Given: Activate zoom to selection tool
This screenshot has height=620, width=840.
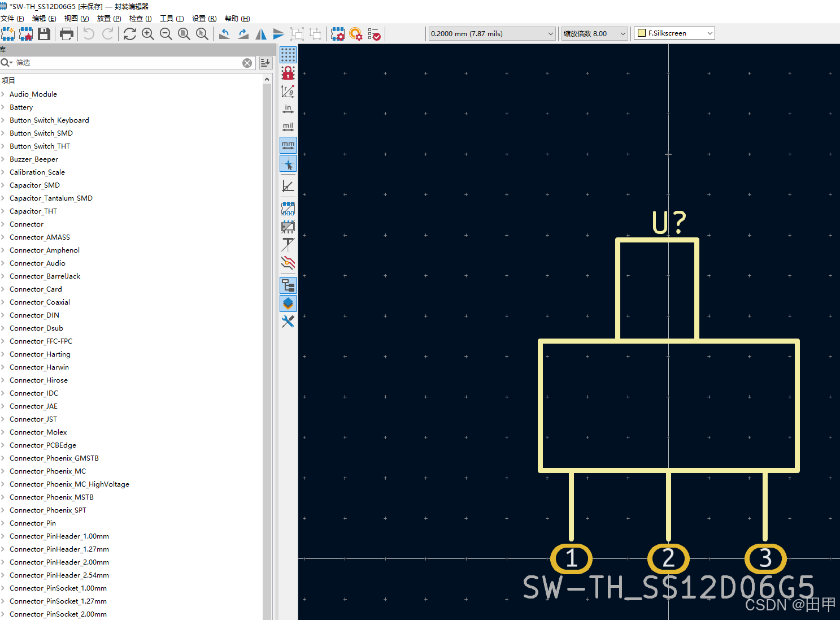Looking at the screenshot, I should click(x=202, y=34).
